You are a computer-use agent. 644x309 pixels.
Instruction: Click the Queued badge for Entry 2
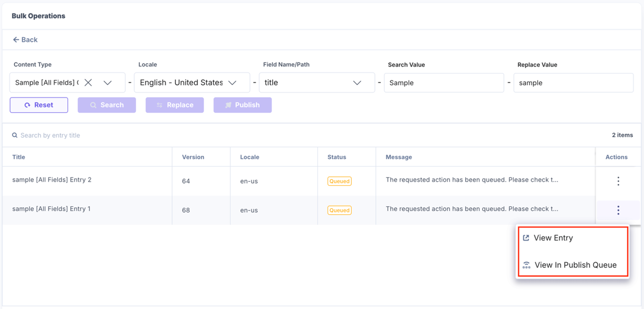[x=339, y=181]
